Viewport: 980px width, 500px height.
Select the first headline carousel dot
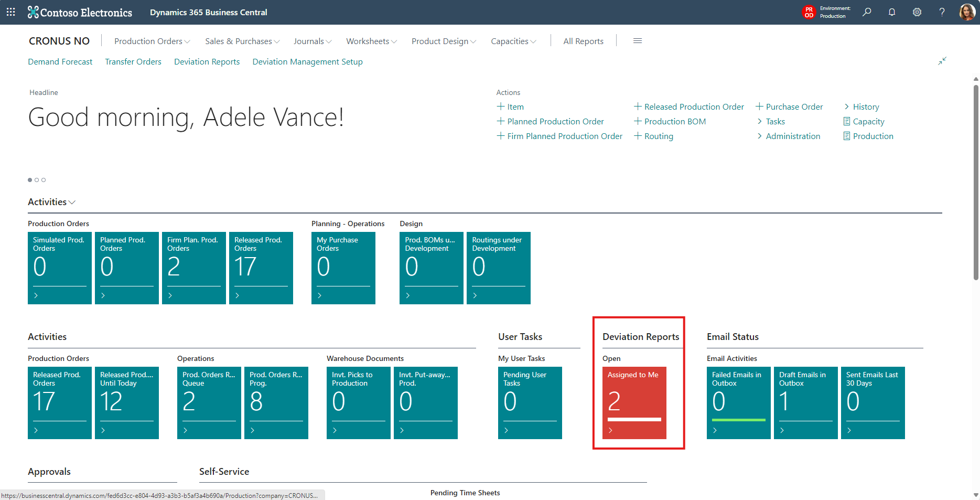[x=30, y=180]
